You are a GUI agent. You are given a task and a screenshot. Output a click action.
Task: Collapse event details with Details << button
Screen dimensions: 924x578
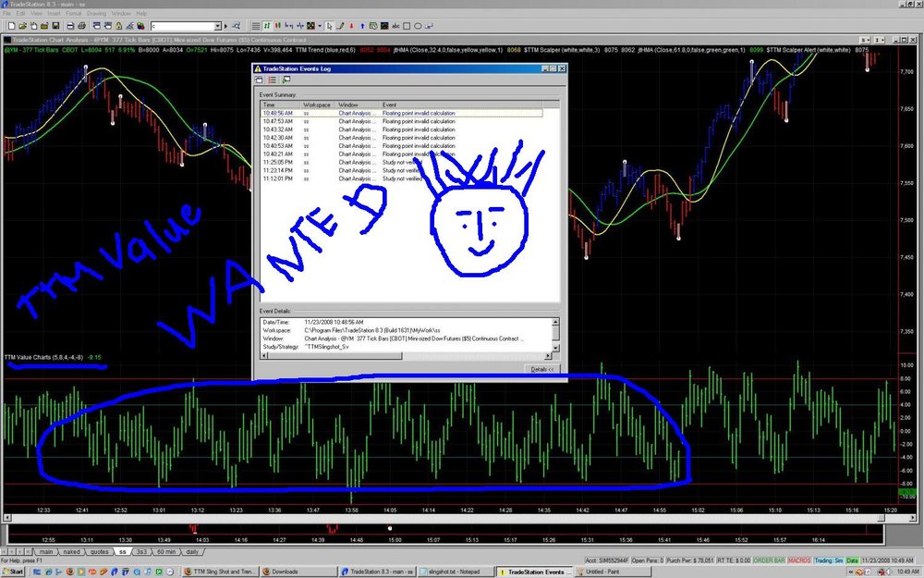click(x=542, y=369)
